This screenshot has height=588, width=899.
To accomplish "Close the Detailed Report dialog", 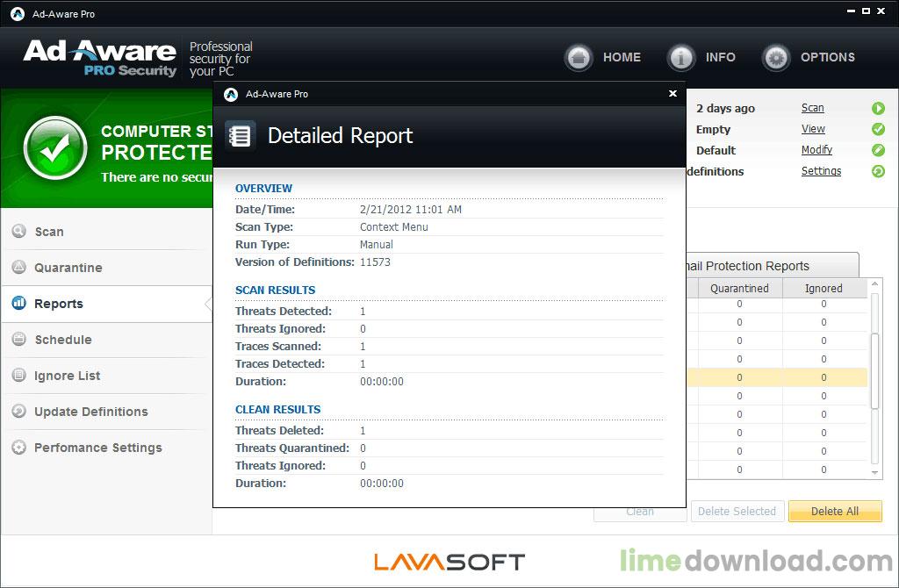I will click(673, 94).
